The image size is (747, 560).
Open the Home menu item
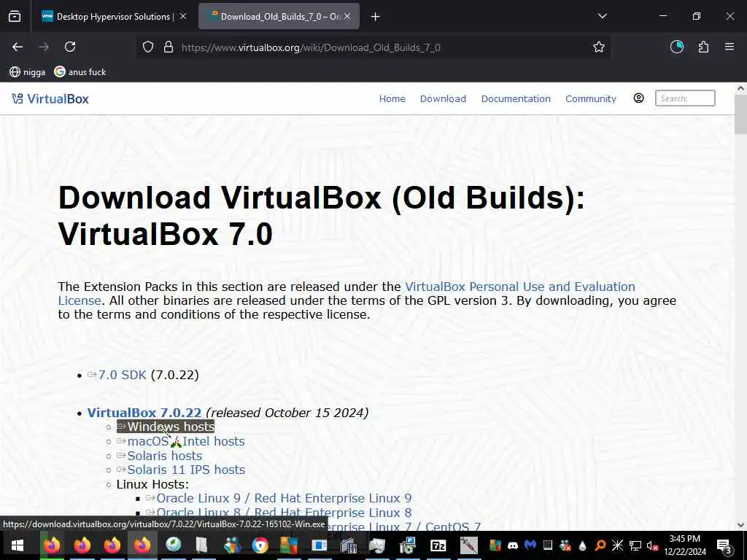click(x=392, y=98)
